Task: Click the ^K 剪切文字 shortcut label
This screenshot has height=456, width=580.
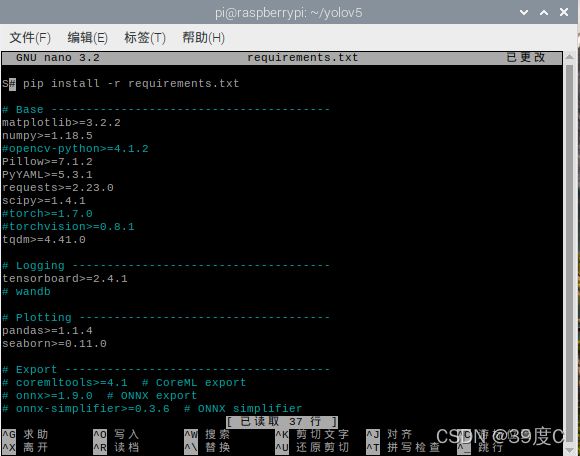Action: click(x=312, y=435)
